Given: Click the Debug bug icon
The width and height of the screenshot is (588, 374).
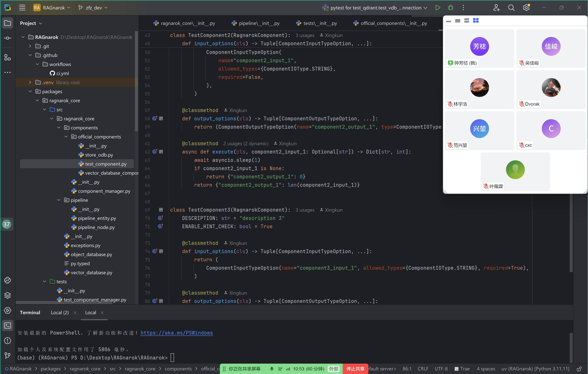Looking at the screenshot, I should 450,8.
